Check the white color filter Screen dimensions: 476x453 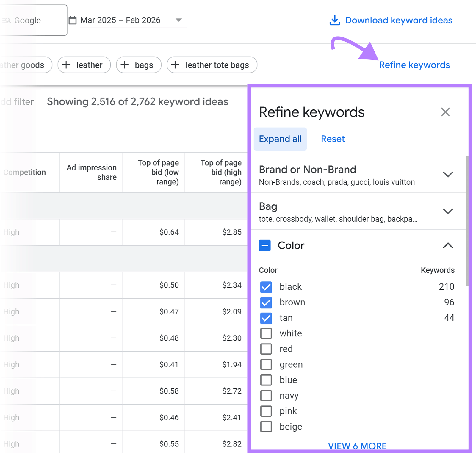266,333
